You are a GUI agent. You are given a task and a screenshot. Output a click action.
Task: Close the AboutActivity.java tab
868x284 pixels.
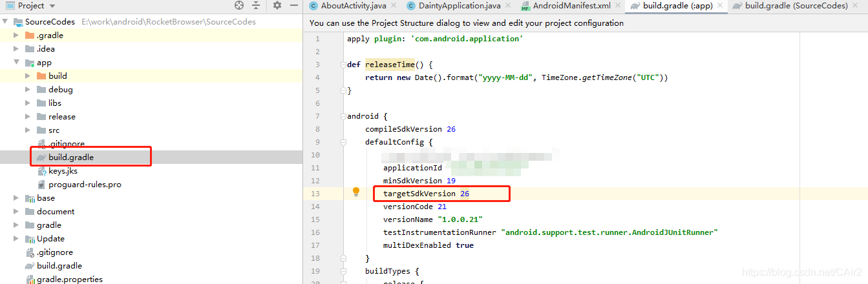tap(395, 6)
